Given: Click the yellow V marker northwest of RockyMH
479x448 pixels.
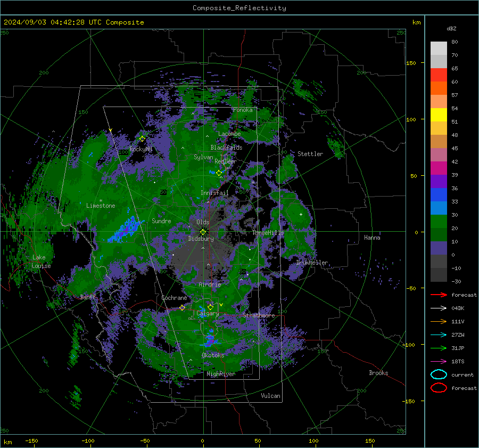Looking at the screenshot, I should coord(110,131).
